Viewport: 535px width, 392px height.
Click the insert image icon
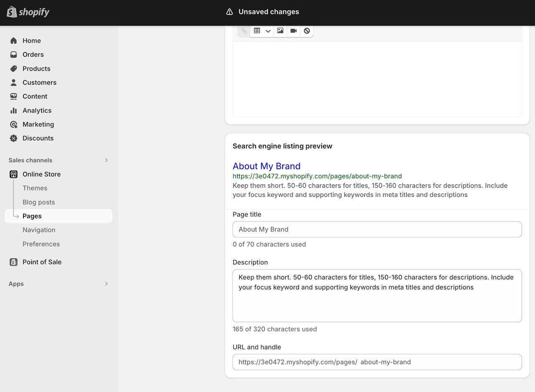[x=280, y=31]
